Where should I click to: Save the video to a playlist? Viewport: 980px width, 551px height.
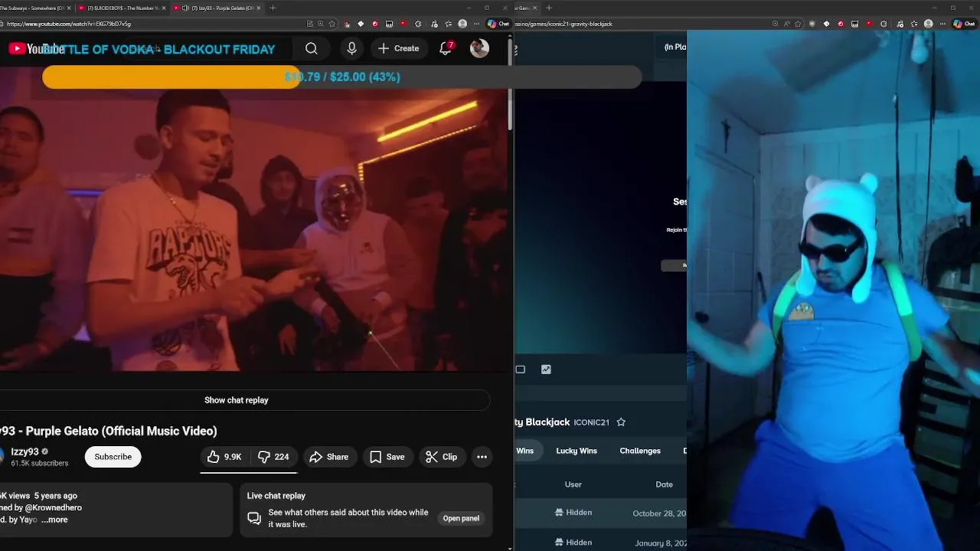coord(387,457)
